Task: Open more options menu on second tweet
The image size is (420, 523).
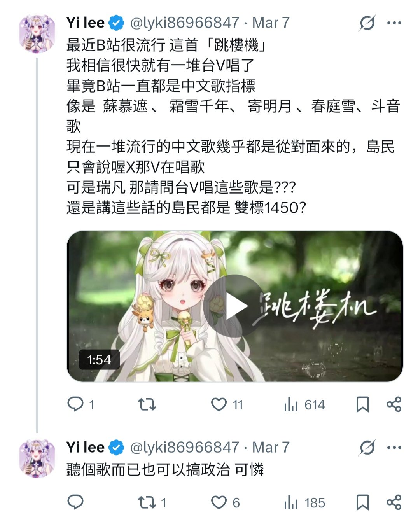Action: [x=394, y=448]
